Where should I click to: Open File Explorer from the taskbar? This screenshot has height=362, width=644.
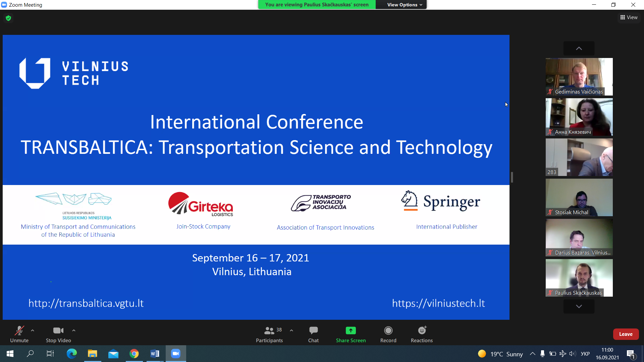pyautogui.click(x=92, y=354)
